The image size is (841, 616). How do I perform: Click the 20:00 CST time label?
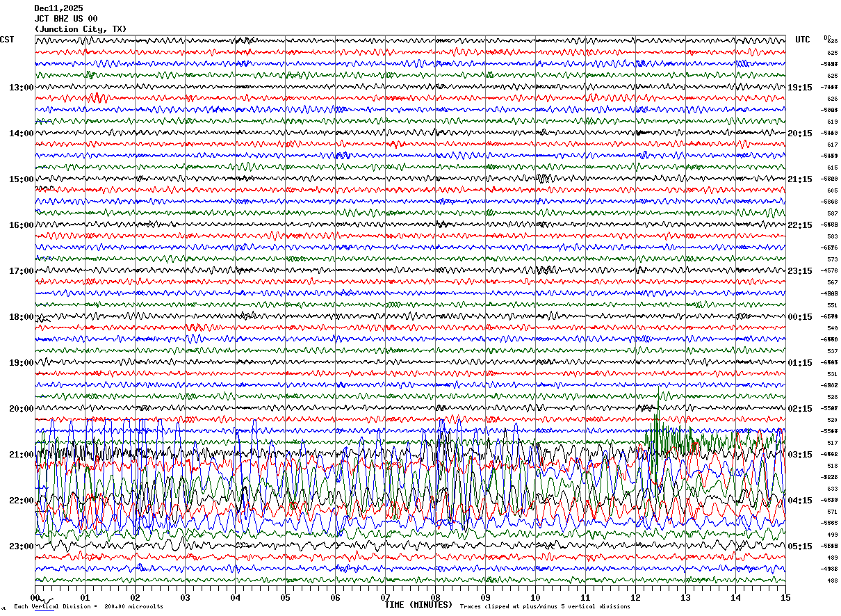point(21,409)
